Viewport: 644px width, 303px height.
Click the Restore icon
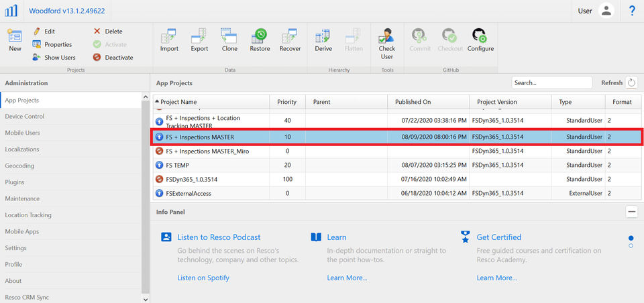tap(260, 36)
